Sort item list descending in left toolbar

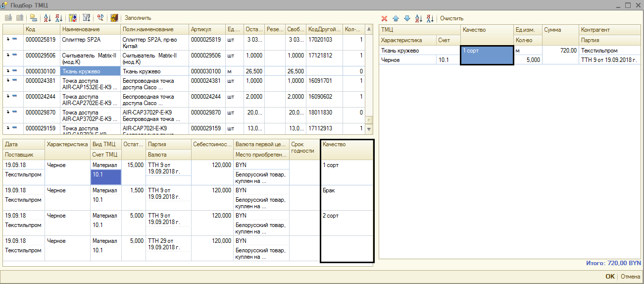[x=59, y=18]
